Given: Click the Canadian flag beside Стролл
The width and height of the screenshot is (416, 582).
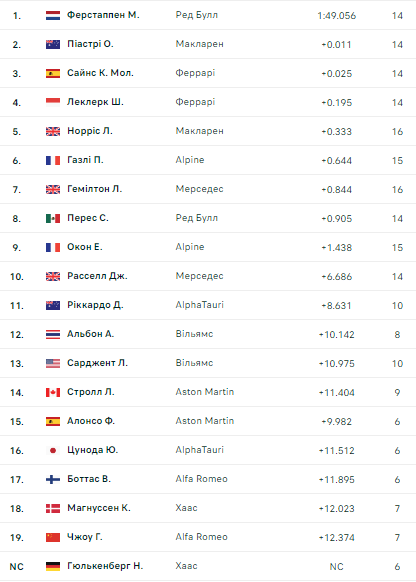Looking at the screenshot, I should tap(53, 392).
